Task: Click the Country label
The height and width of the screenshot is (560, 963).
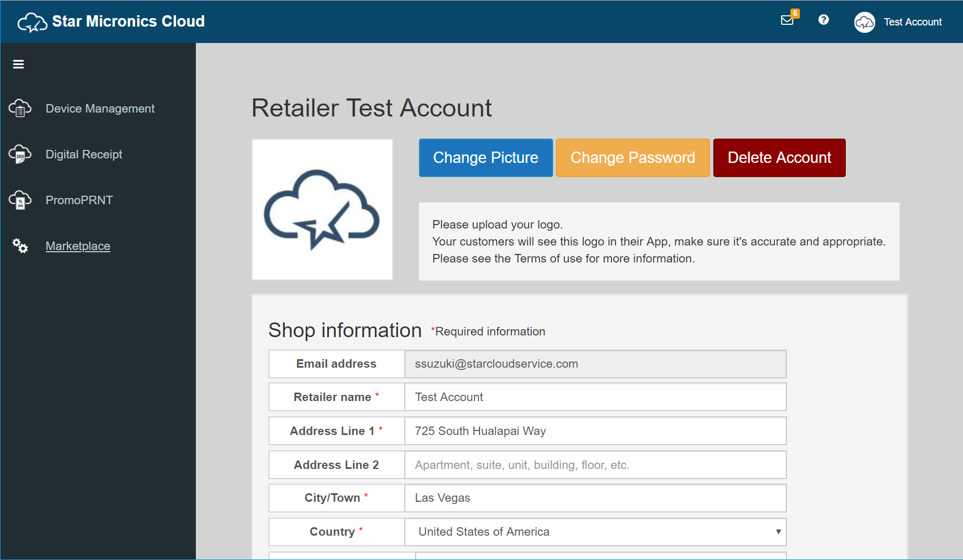Action: pos(336,532)
